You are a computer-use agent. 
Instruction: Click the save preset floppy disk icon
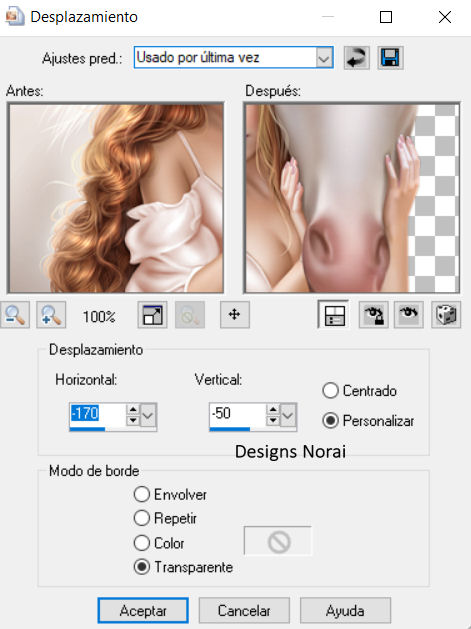390,58
